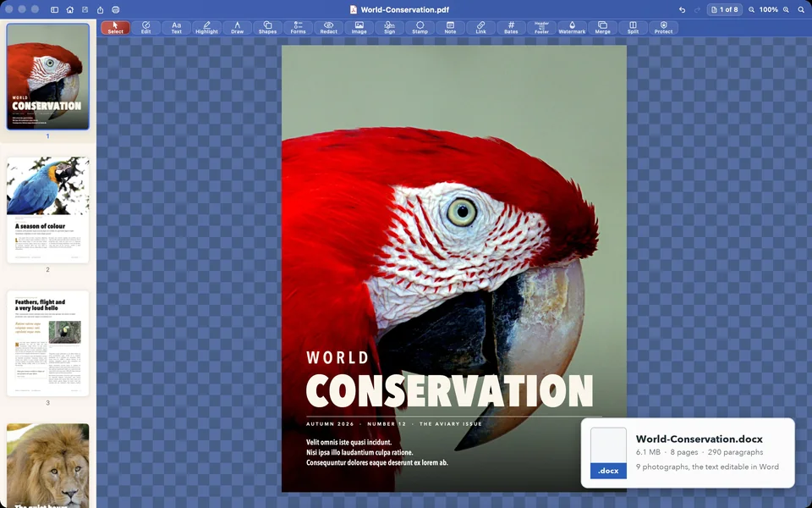Screen dimensions: 812x508
Task: Go to the Home icon
Action: [x=70, y=9]
